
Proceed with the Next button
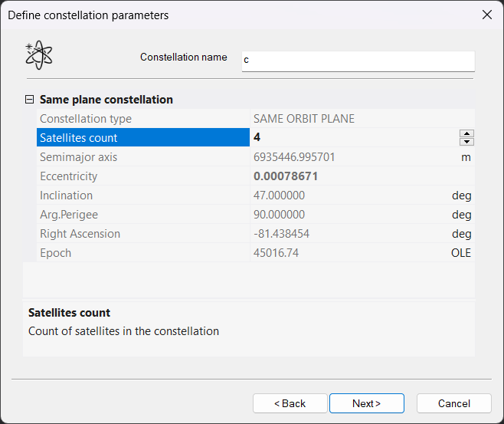(x=366, y=403)
